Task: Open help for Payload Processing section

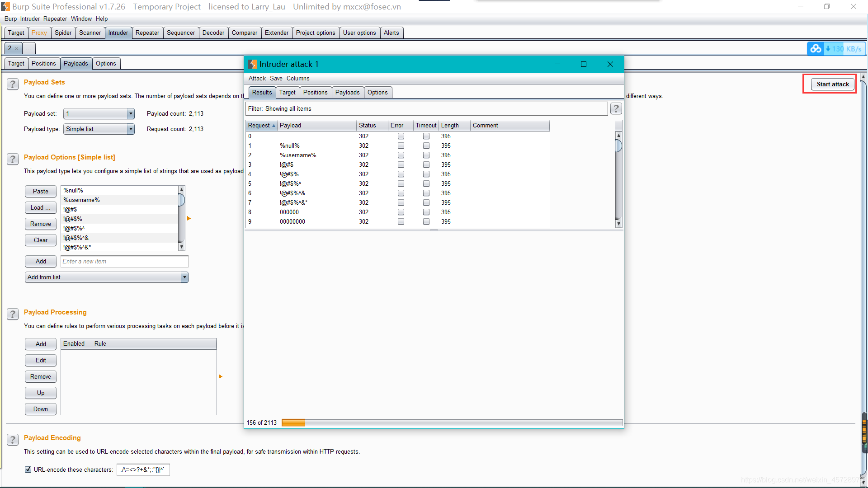Action: [x=13, y=314]
